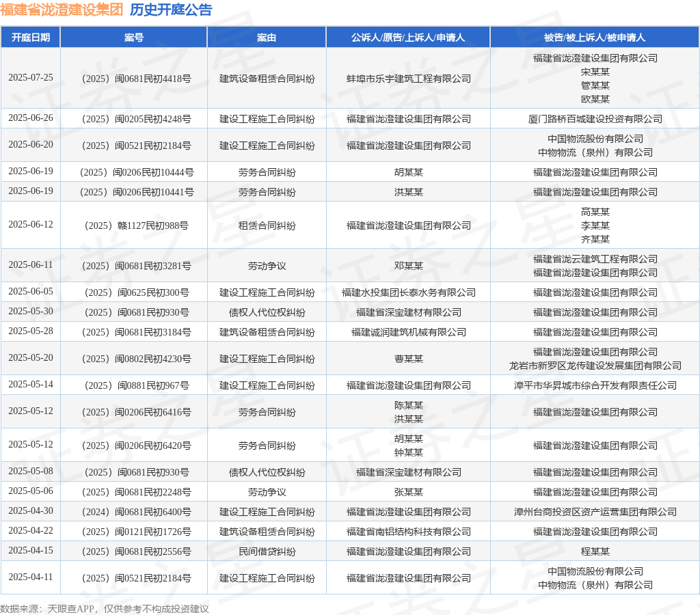
Task: Click defendant name 管某某
Action: pos(595,85)
